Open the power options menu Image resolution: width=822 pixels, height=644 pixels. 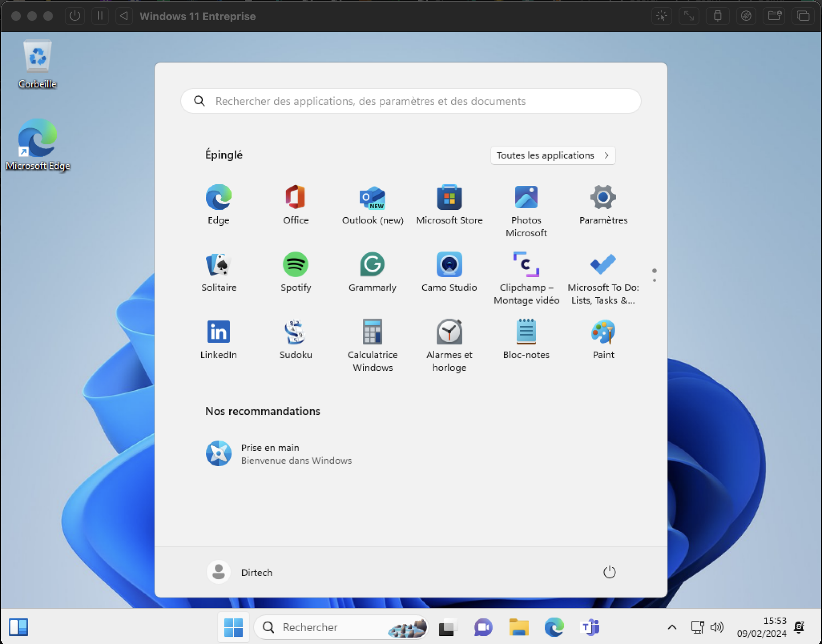click(x=609, y=572)
